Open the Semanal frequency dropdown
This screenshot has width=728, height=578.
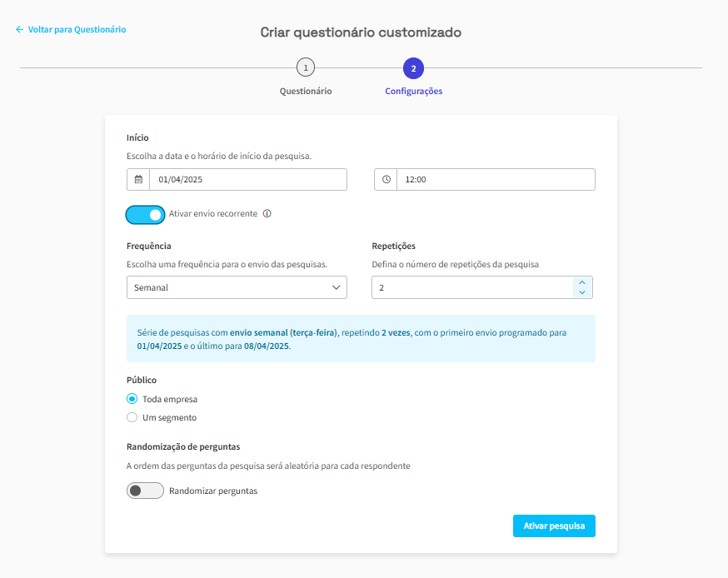click(x=237, y=287)
